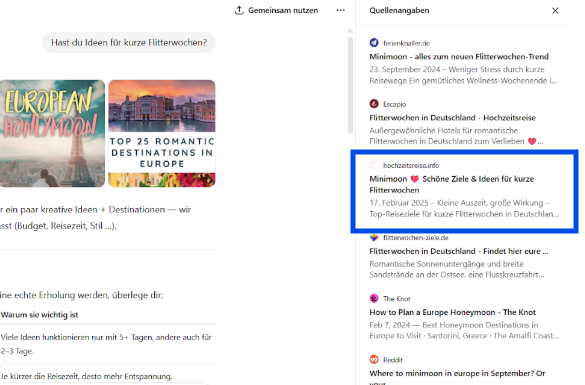585x385 pixels.
Task: Click the ferienknaller.de favicon
Action: click(x=374, y=43)
